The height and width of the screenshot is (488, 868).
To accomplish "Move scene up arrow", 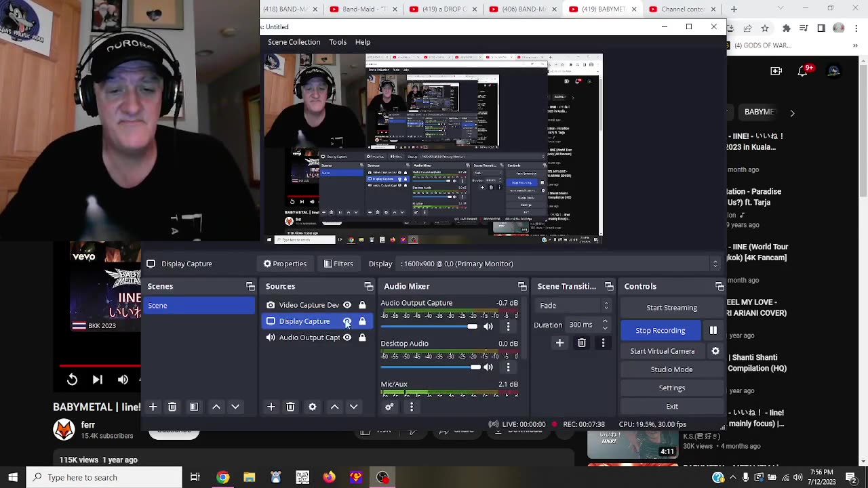I will (x=216, y=407).
